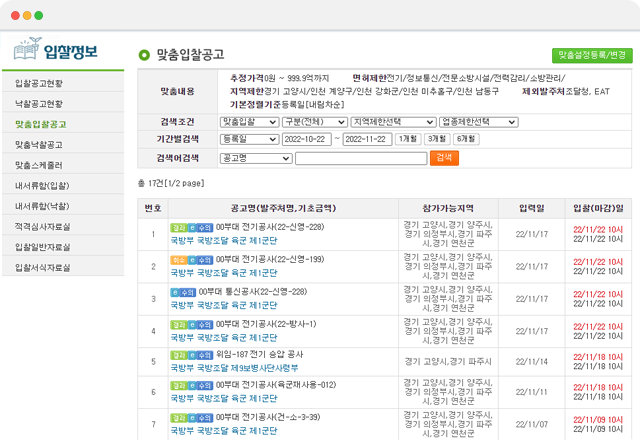Set period with the 6개월 button
Viewport: 640px width, 440px height.
tap(466, 139)
